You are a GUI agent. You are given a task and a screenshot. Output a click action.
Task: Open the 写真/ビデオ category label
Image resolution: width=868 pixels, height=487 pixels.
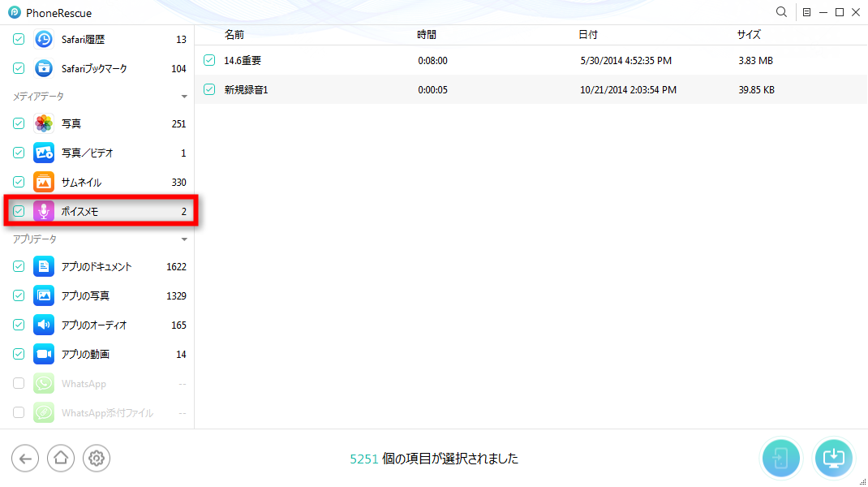click(x=88, y=153)
